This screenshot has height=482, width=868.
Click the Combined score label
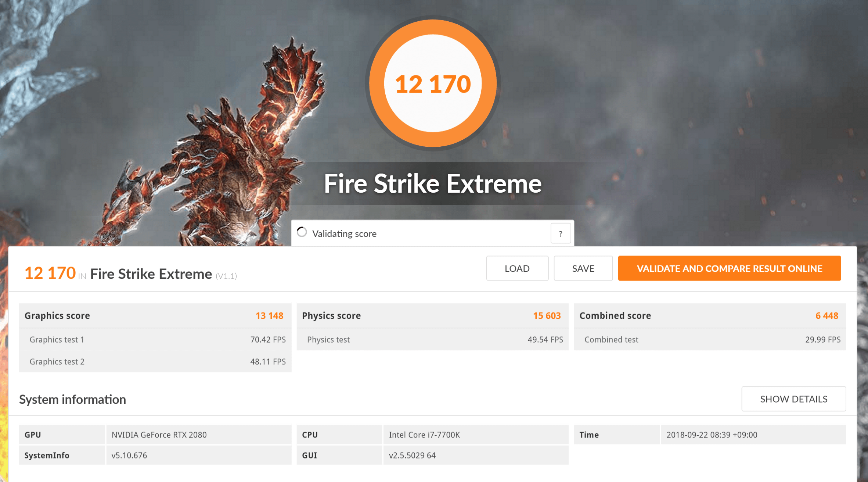[x=615, y=316]
